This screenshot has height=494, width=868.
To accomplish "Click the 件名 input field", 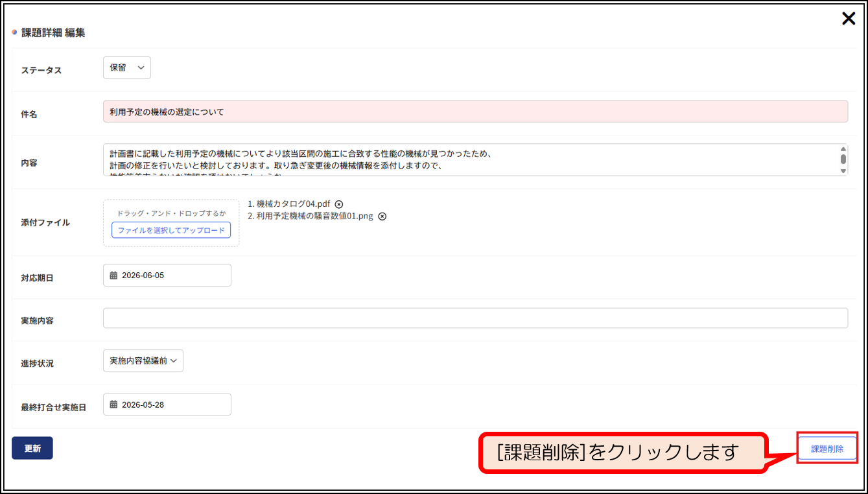I will (475, 112).
